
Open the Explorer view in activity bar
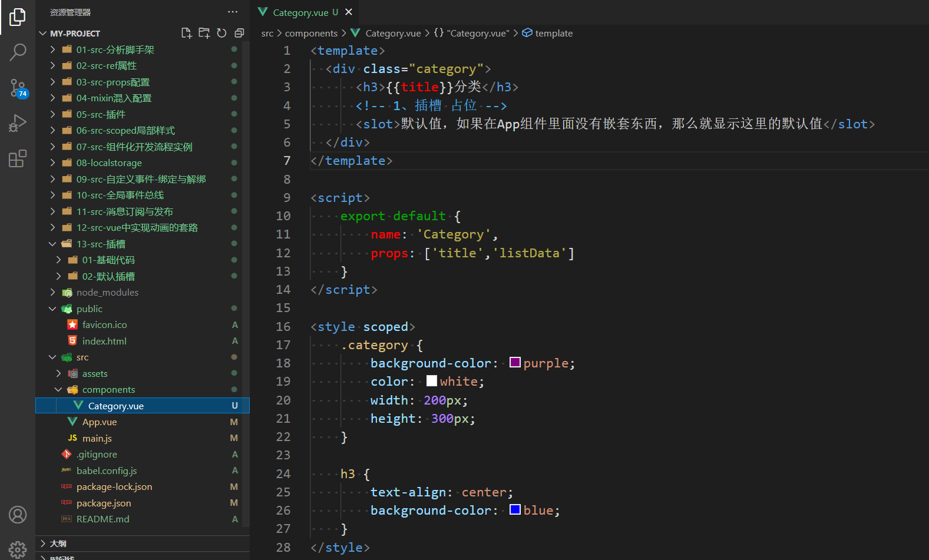click(18, 17)
